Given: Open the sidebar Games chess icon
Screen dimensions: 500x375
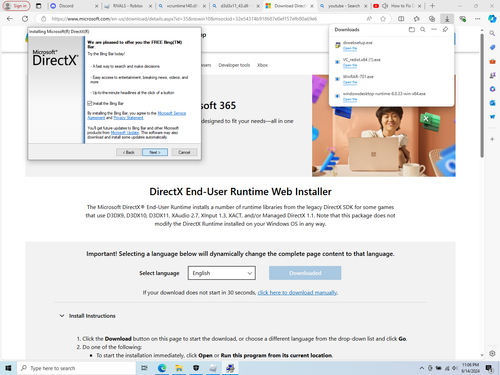Looking at the screenshot, I should point(492,75).
